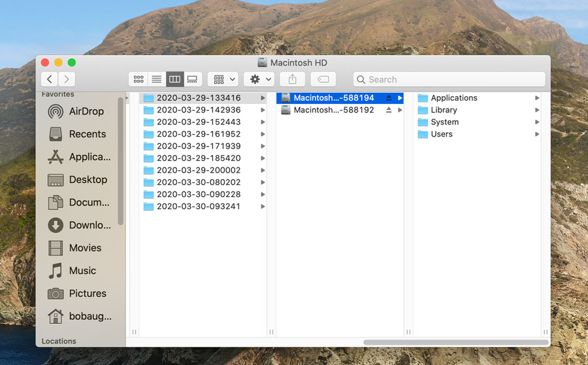This screenshot has height=365, width=588.
Task: Open Pictures in the sidebar
Action: tap(77, 294)
